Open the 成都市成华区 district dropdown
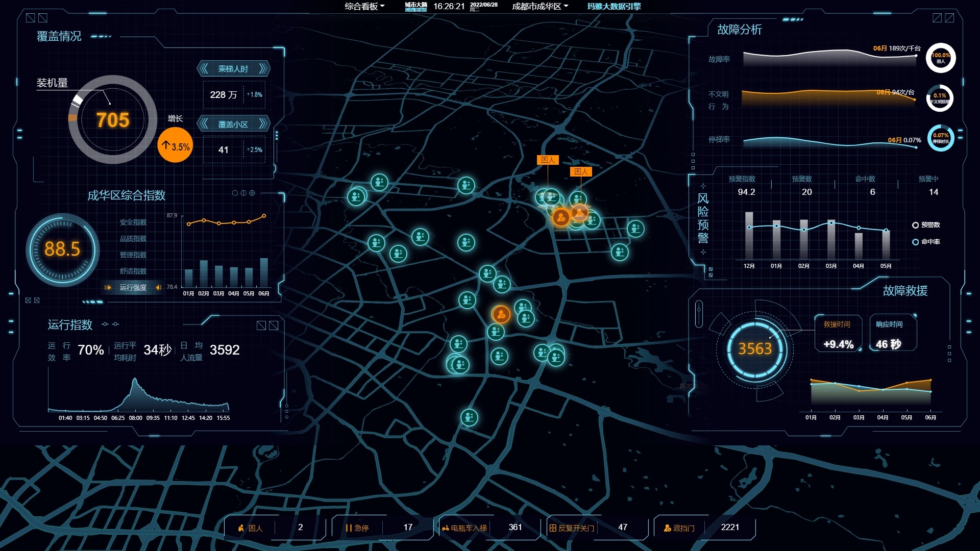Screen dimensions: 980x551 point(540,6)
